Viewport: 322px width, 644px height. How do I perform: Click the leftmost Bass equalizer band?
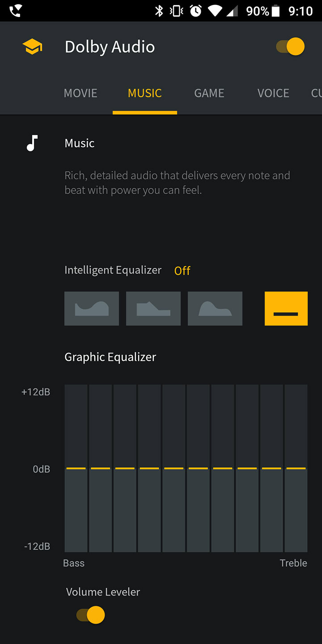click(76, 468)
